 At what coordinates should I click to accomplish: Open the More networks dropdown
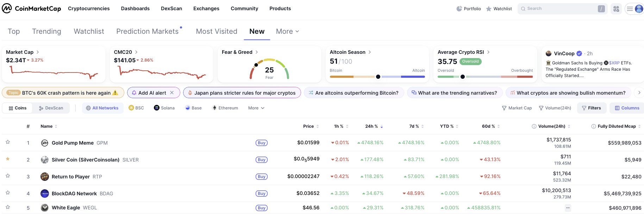(256, 108)
